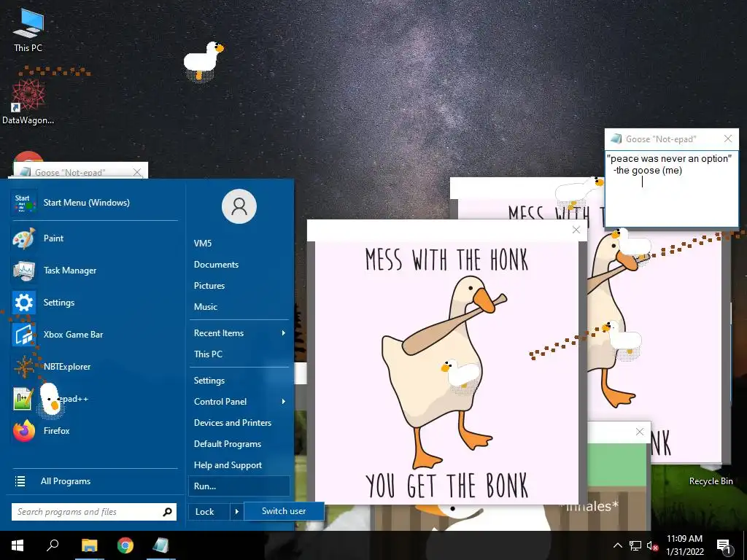Click the search magnifier in start menu
This screenshot has height=560, width=747.
[167, 512]
